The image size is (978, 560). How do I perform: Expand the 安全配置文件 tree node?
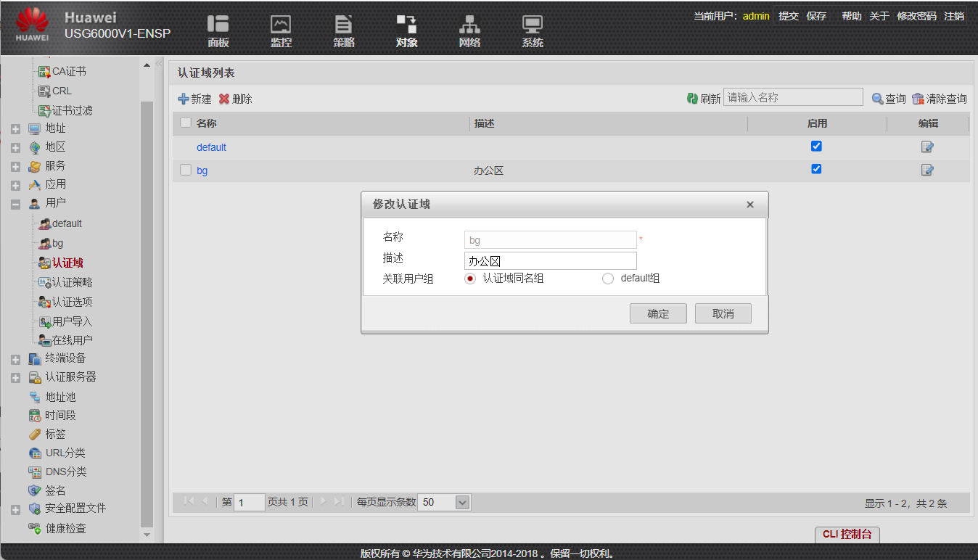point(15,510)
